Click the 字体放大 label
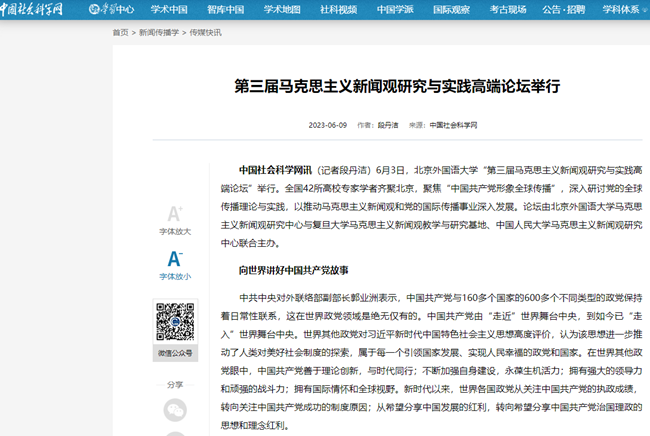 175,231
